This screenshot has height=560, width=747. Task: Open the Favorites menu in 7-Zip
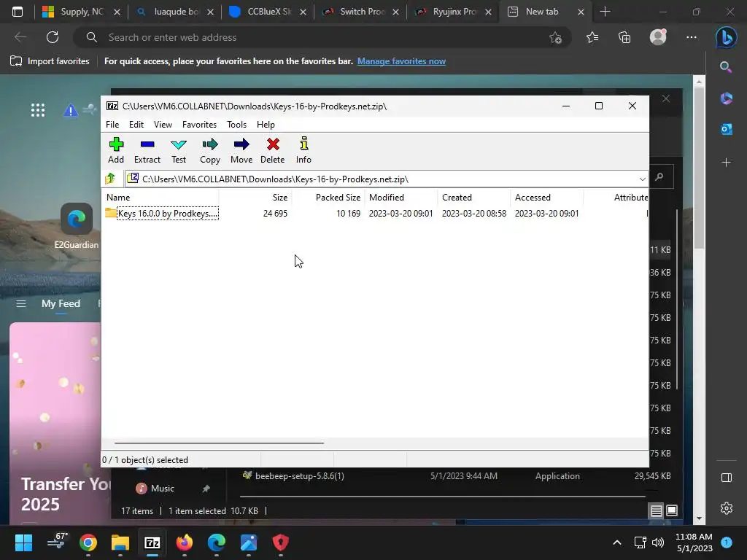tap(199, 124)
